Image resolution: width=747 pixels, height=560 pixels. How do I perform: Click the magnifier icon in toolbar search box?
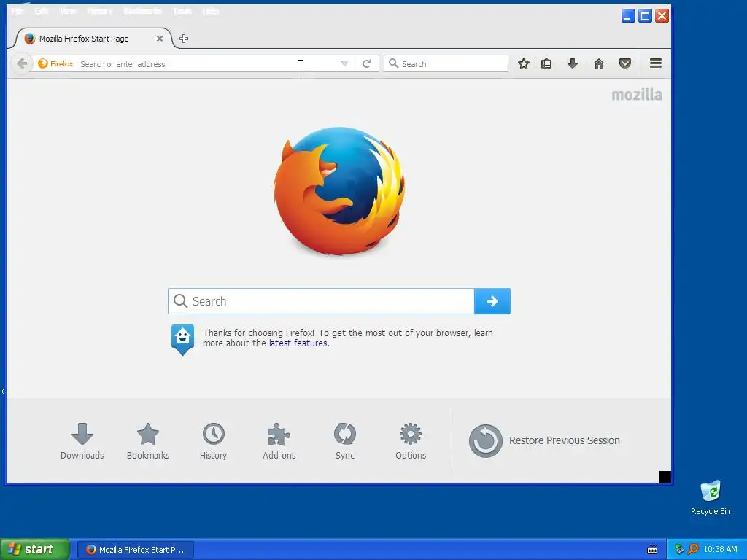[x=393, y=63]
